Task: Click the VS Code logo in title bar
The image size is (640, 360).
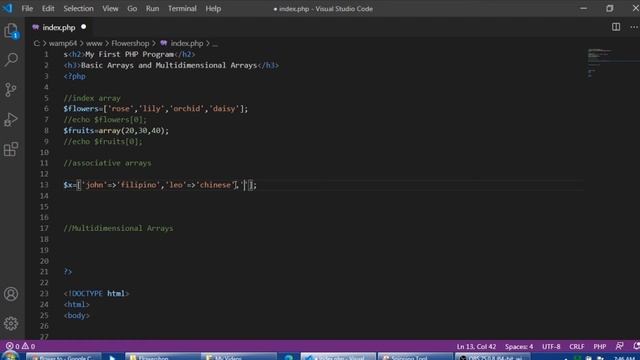Action: [x=8, y=8]
